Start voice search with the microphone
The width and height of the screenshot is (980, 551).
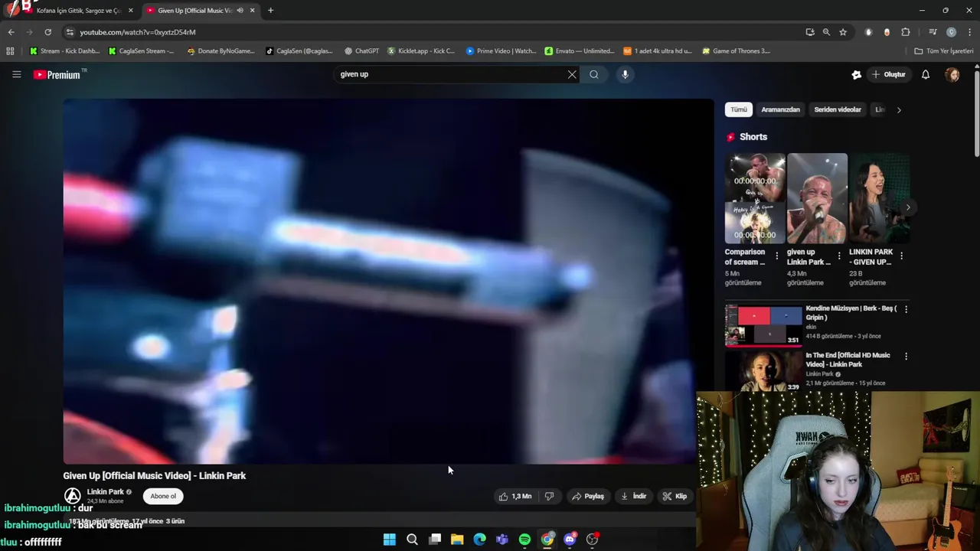625,74
